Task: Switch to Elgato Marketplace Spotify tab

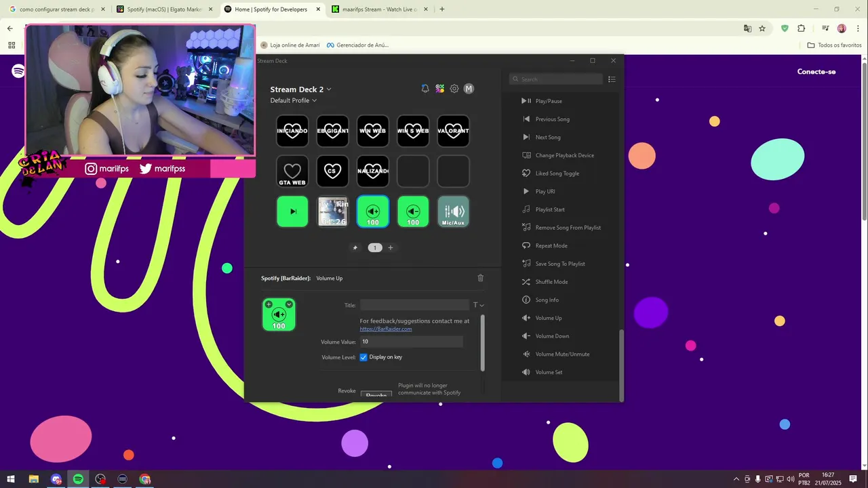Action: pyautogui.click(x=165, y=9)
